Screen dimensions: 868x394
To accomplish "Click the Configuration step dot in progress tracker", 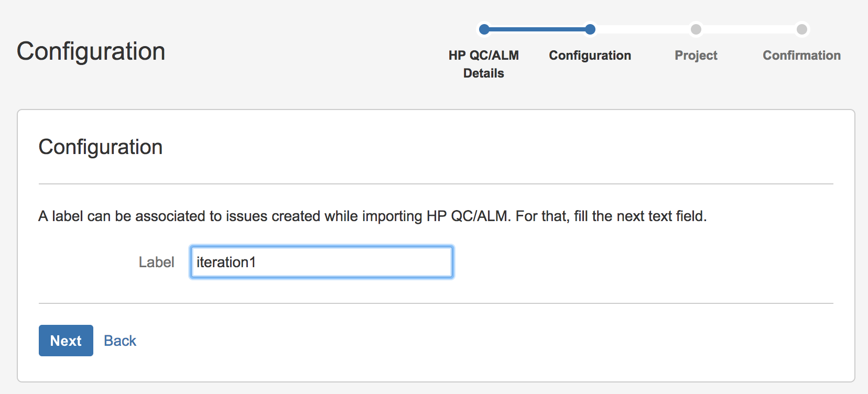I will (590, 29).
